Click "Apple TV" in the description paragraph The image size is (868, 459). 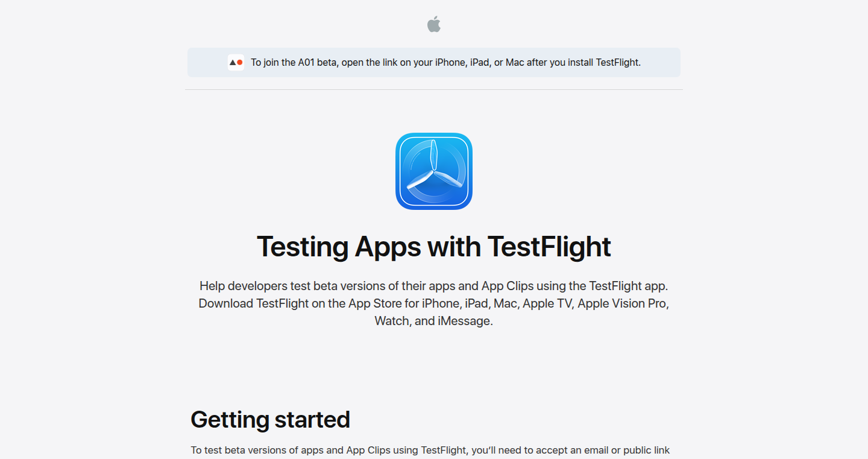point(547,303)
